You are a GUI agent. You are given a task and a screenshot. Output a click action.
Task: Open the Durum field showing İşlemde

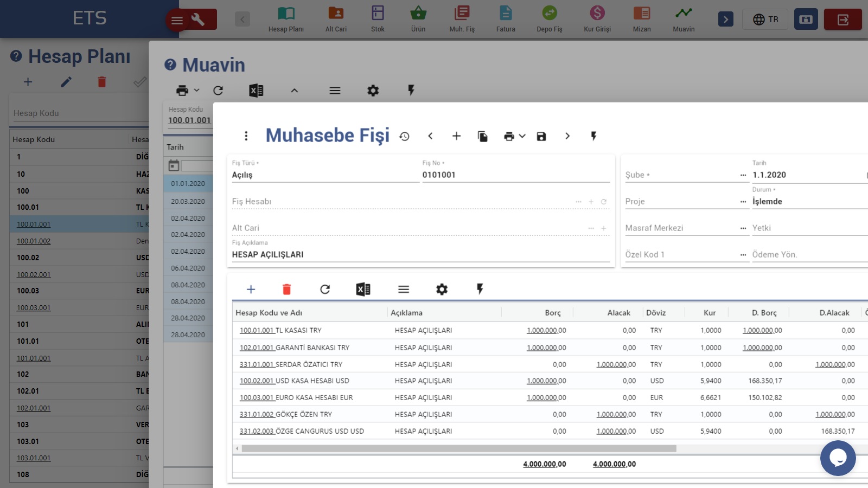coord(809,202)
